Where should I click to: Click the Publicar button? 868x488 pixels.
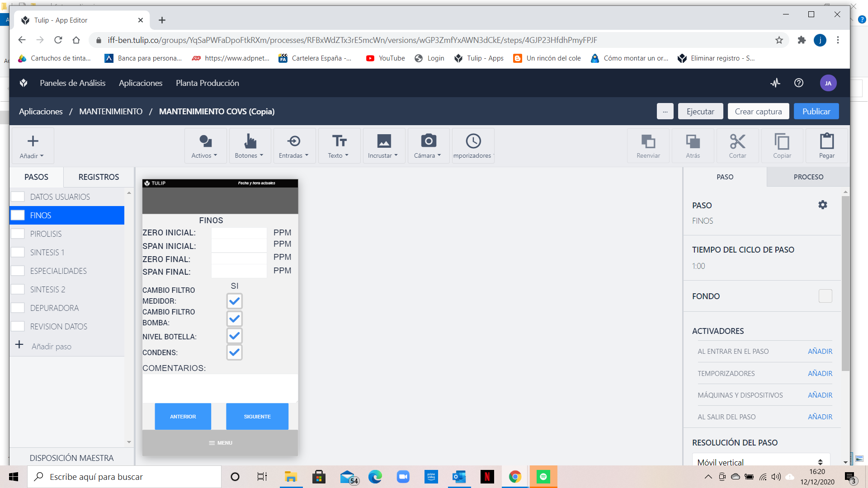point(816,112)
